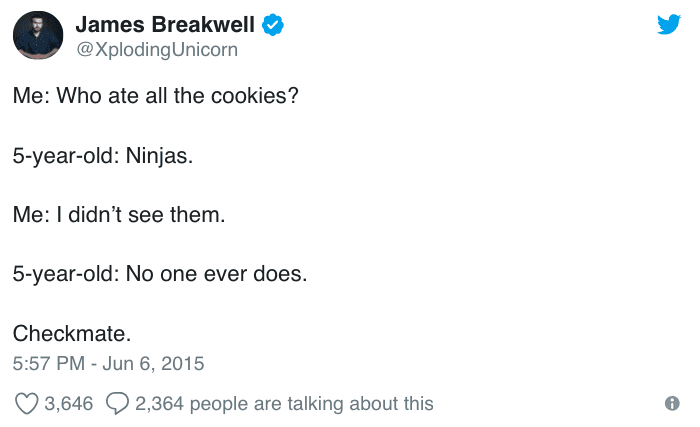Like the tweet with the heart icon
The width and height of the screenshot is (700, 427).
tap(26, 403)
